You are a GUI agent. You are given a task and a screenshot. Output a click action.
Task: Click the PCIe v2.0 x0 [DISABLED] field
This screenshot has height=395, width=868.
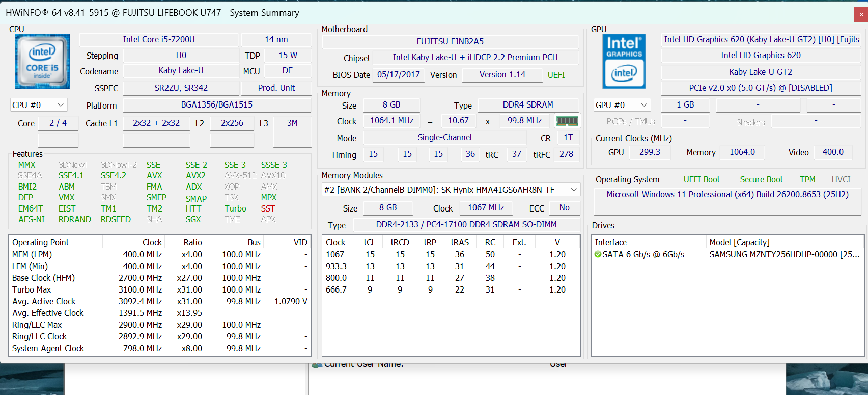(x=761, y=88)
